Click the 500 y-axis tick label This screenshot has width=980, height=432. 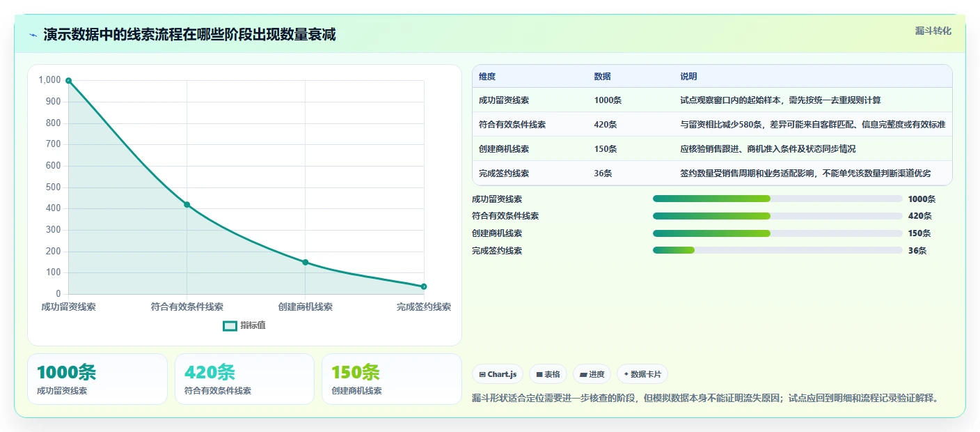pyautogui.click(x=54, y=187)
